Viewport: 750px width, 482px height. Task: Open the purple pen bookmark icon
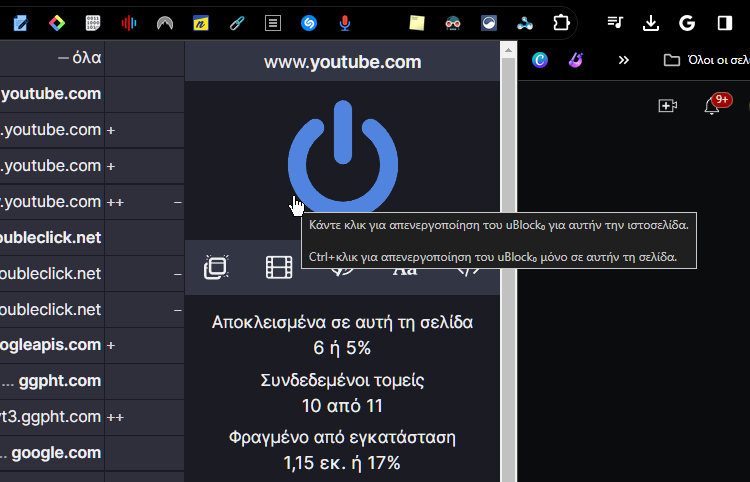coord(576,60)
